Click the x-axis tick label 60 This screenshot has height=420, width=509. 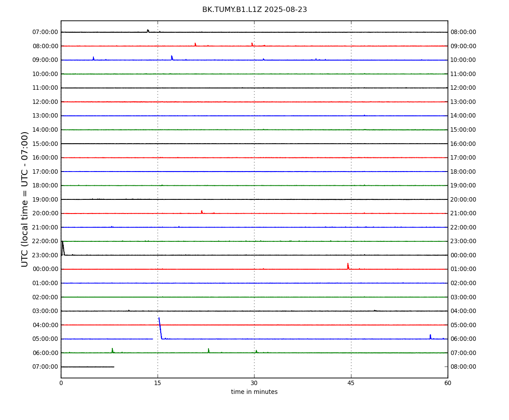(447, 383)
